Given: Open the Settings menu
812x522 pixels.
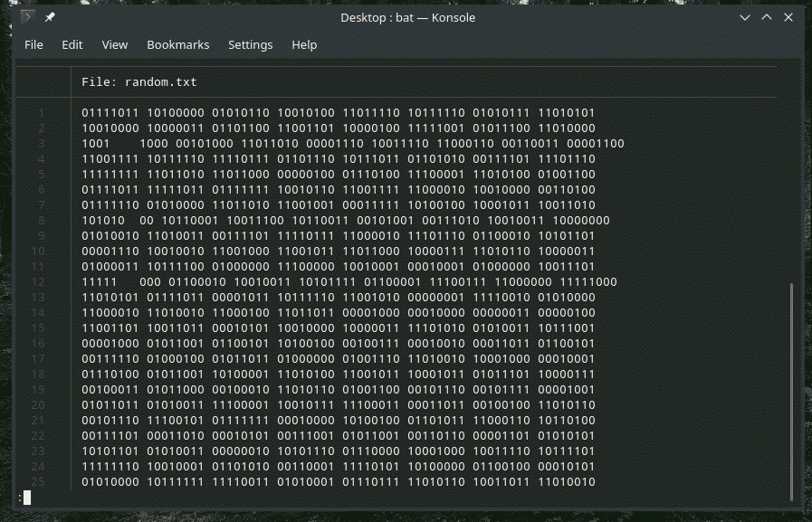Looking at the screenshot, I should tap(250, 44).
